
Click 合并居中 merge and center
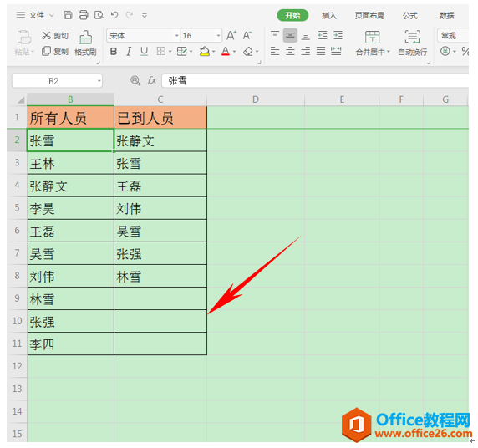373,43
